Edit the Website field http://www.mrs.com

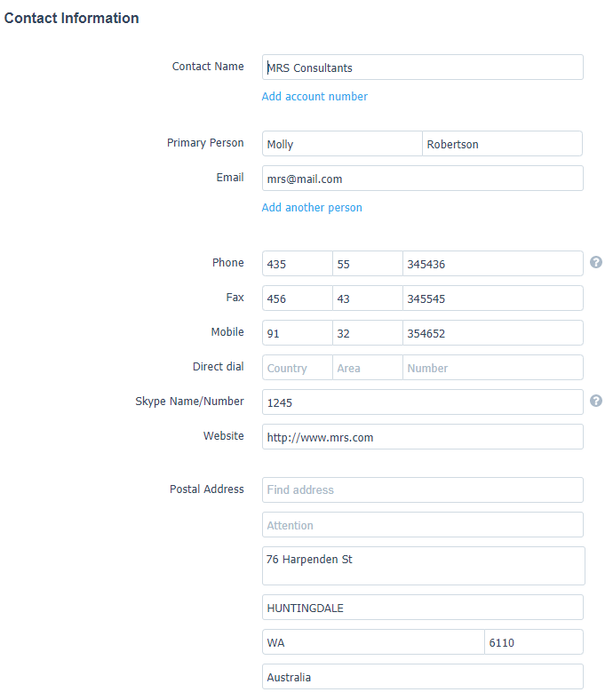(422, 436)
